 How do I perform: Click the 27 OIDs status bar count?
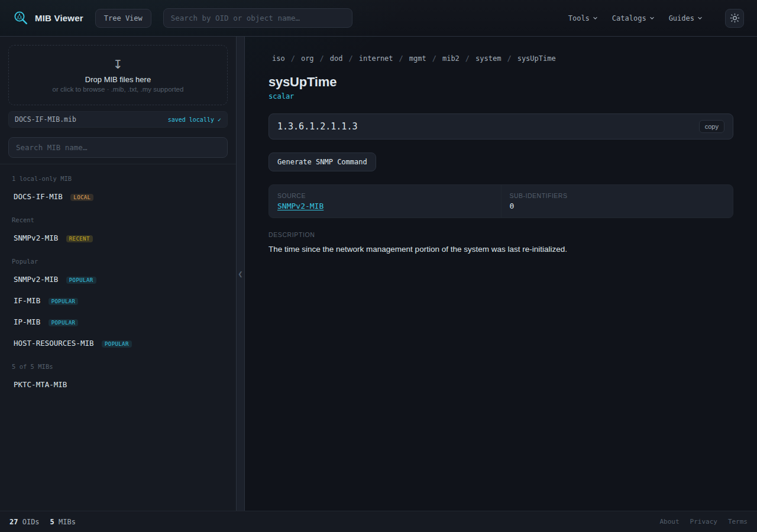(24, 521)
